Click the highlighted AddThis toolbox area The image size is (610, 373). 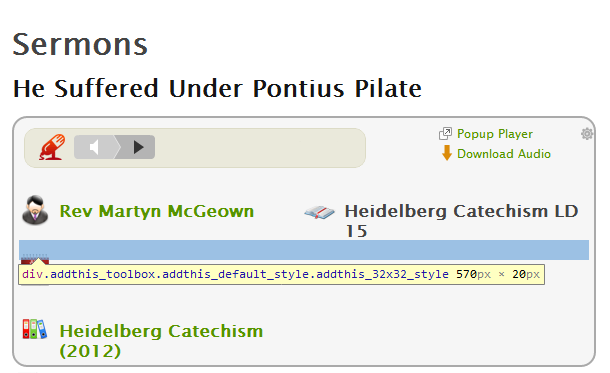point(304,250)
